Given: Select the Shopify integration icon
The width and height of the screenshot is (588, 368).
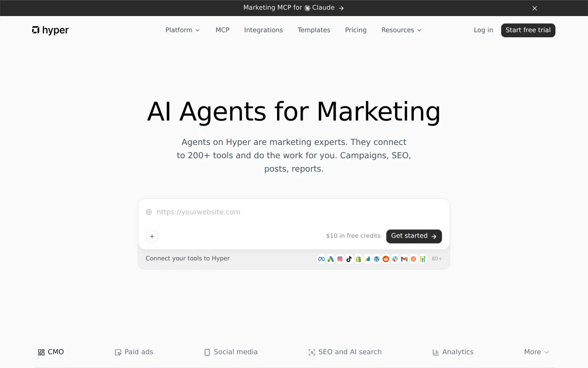Looking at the screenshot, I should point(358,259).
